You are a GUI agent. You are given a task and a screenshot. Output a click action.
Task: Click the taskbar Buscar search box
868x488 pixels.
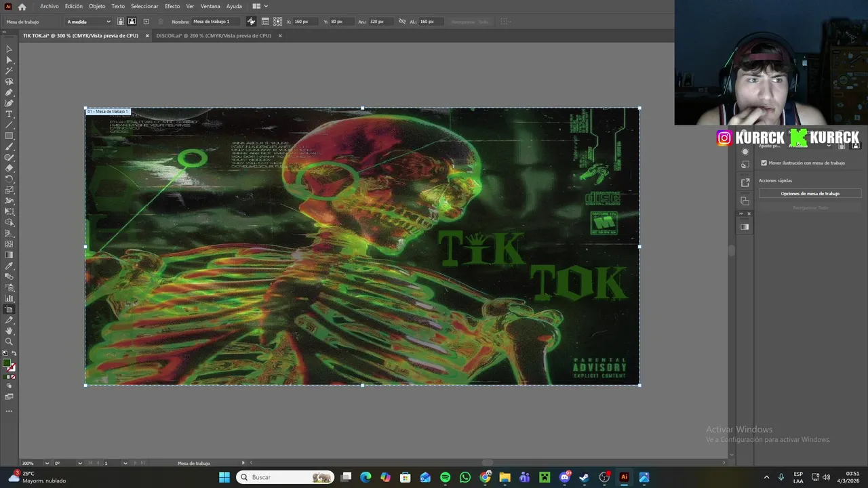tap(285, 477)
